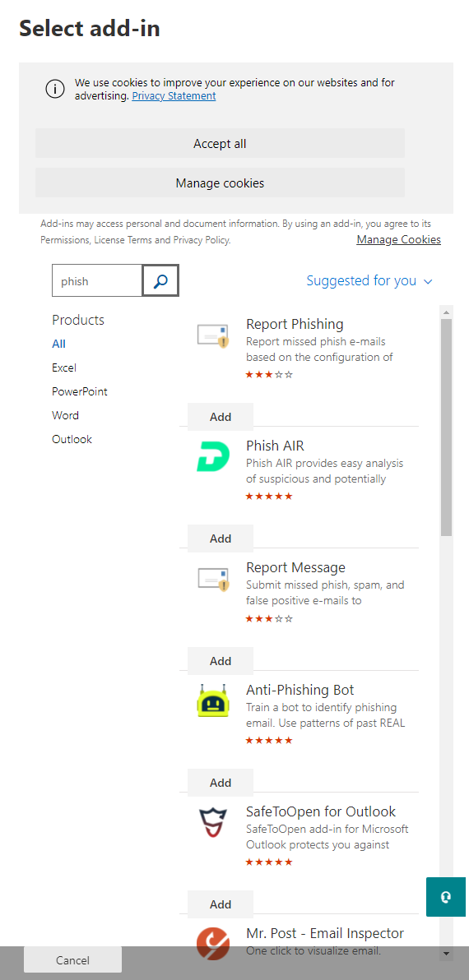
Task: Open the SafeToOpen for Outlook title
Action: pos(321,811)
